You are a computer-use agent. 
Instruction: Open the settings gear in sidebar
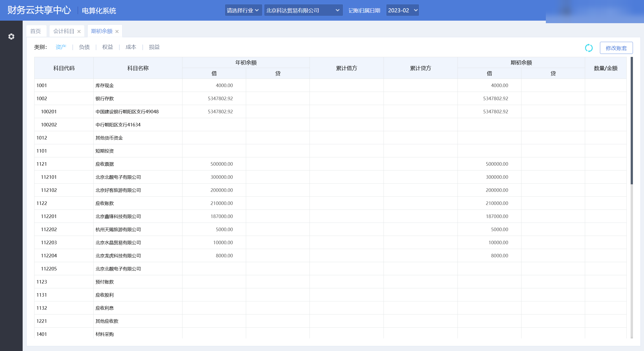click(x=11, y=37)
